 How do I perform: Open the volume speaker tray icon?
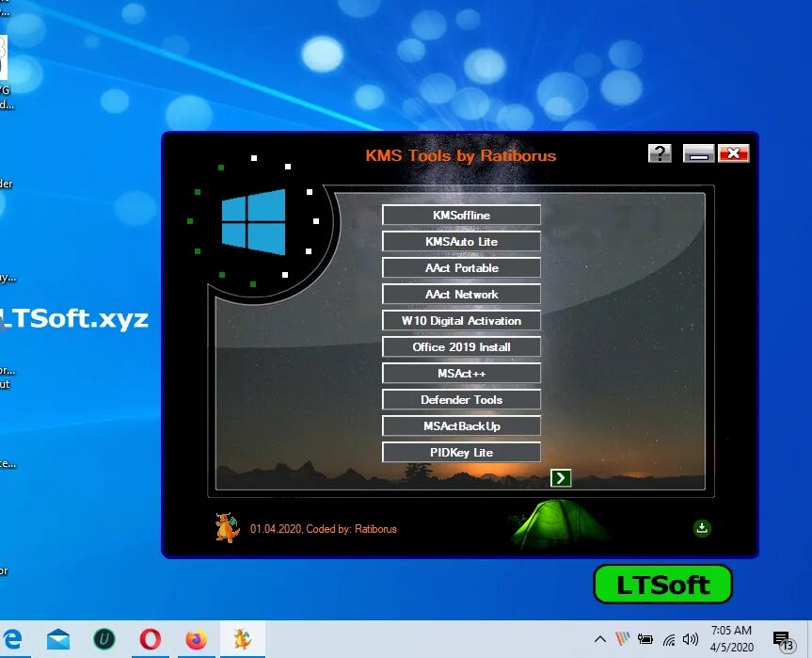pos(691,639)
